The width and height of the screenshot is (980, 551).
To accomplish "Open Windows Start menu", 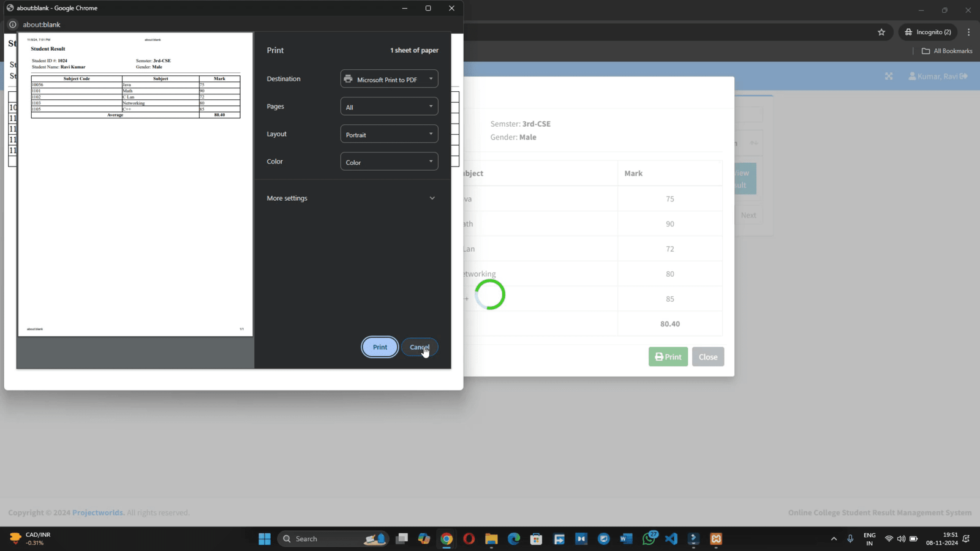I will (x=265, y=539).
